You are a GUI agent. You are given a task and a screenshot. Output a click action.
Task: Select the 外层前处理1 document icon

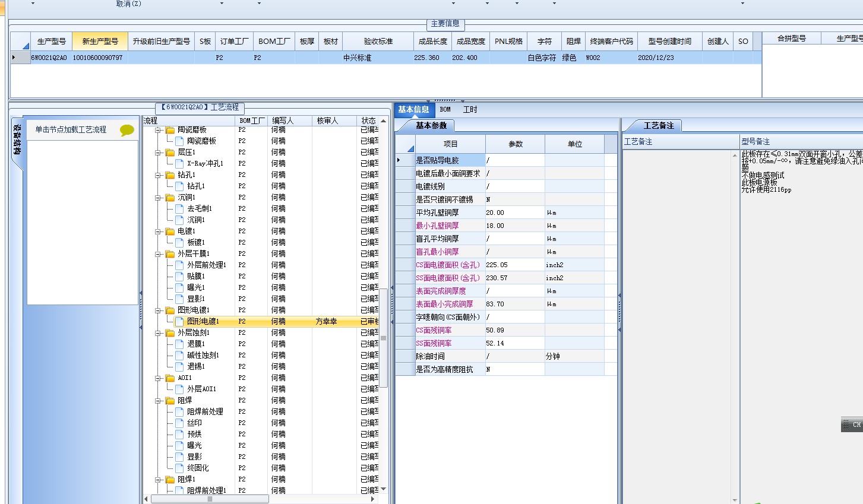[x=179, y=265]
